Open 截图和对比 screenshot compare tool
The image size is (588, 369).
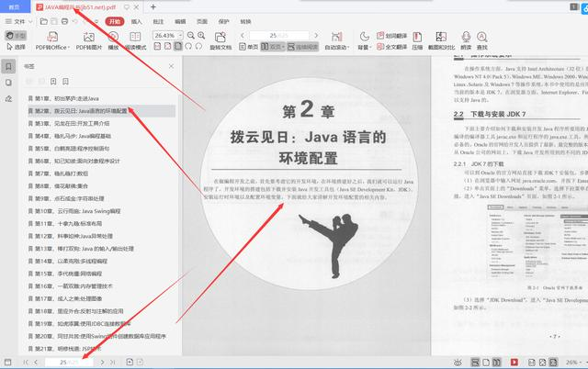coord(441,40)
